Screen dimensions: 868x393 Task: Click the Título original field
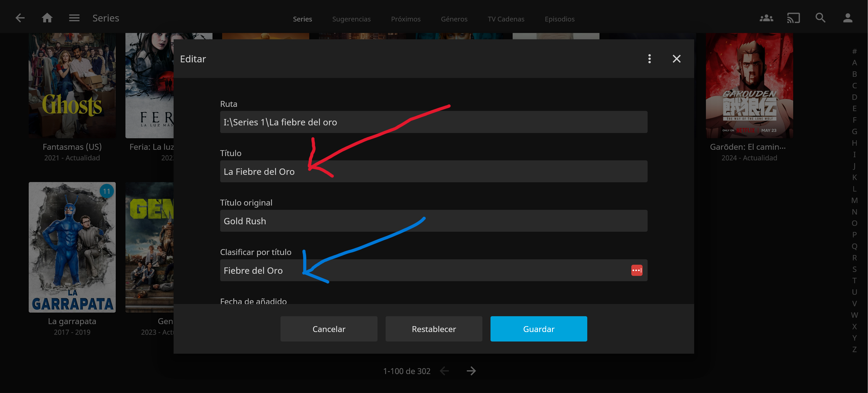click(433, 221)
